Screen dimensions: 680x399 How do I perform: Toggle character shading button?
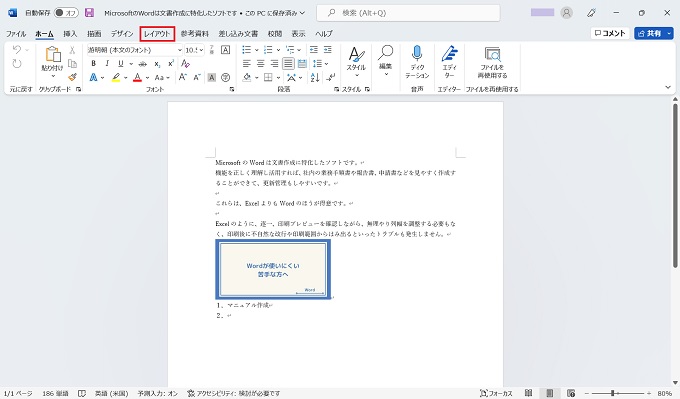coord(212,77)
